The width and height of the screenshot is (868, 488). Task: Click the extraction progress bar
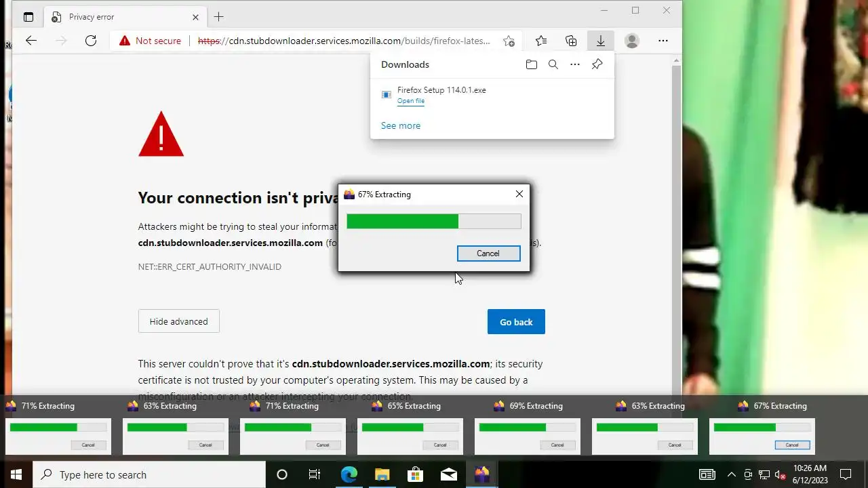pyautogui.click(x=434, y=222)
